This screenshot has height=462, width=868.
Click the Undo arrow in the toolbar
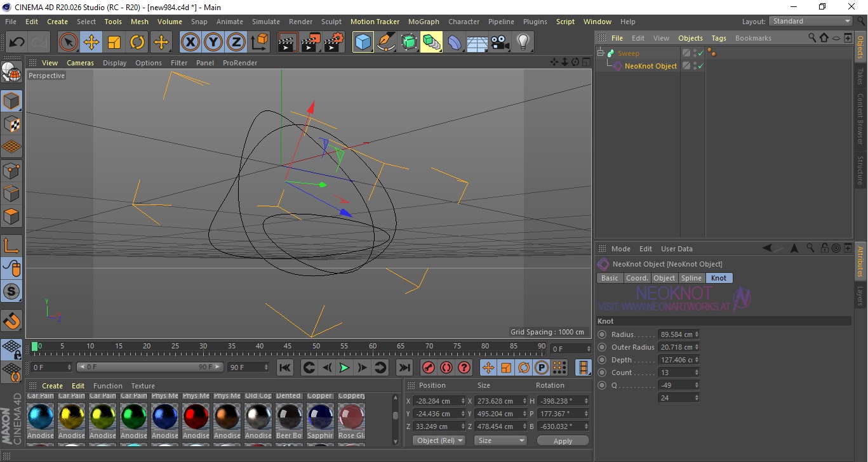(17, 43)
